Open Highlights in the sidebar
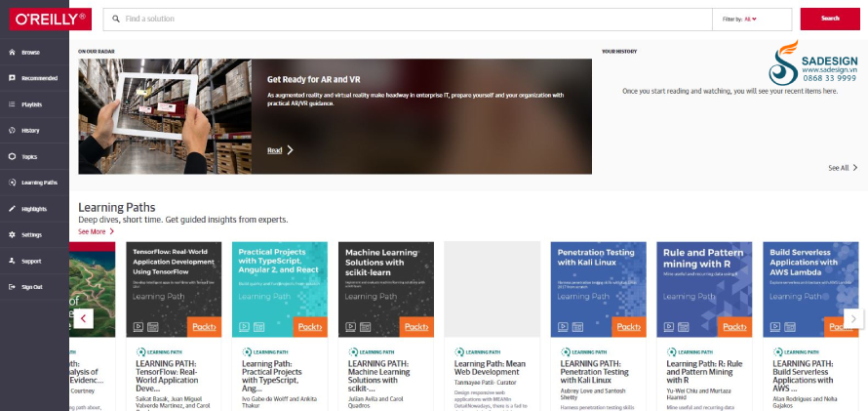Screen dimensions: 868x411 [x=34, y=209]
